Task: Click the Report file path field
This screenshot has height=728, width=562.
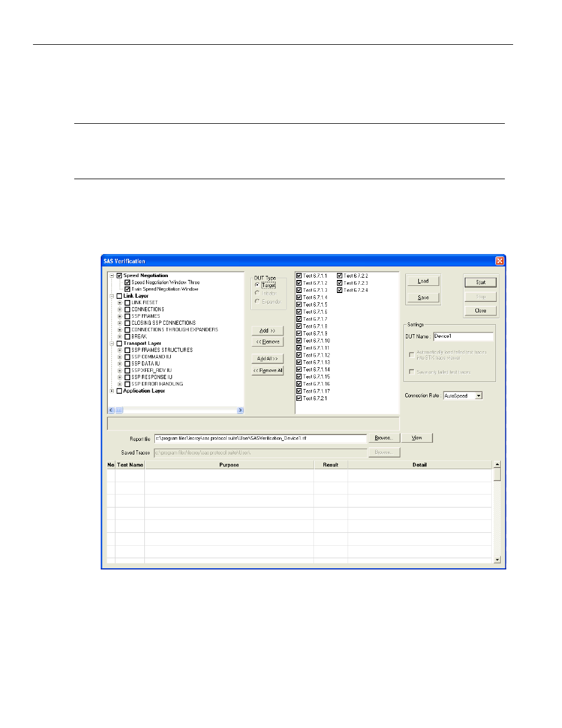Action: coord(260,438)
